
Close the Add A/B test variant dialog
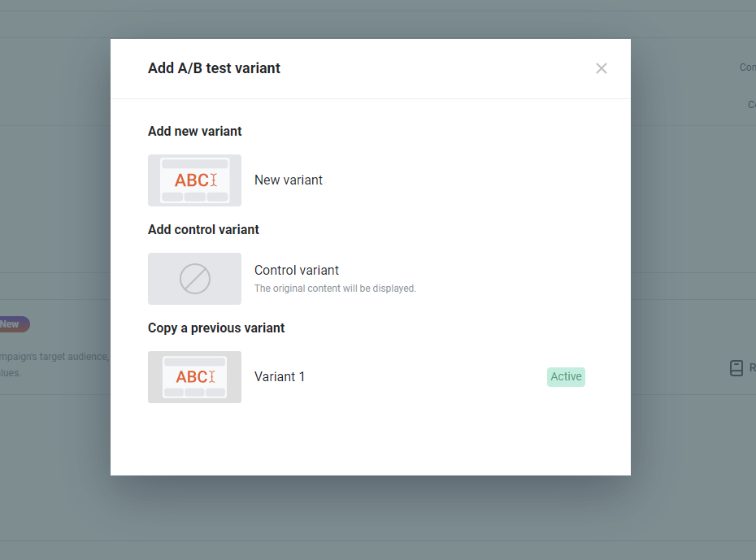pos(602,68)
